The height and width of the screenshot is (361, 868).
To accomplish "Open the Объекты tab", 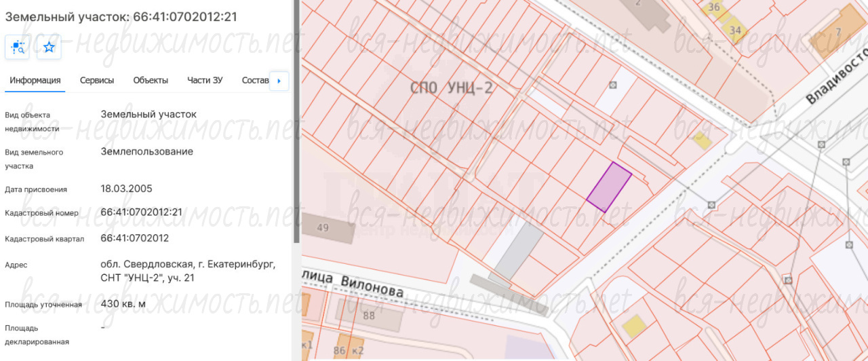I will coord(151,80).
